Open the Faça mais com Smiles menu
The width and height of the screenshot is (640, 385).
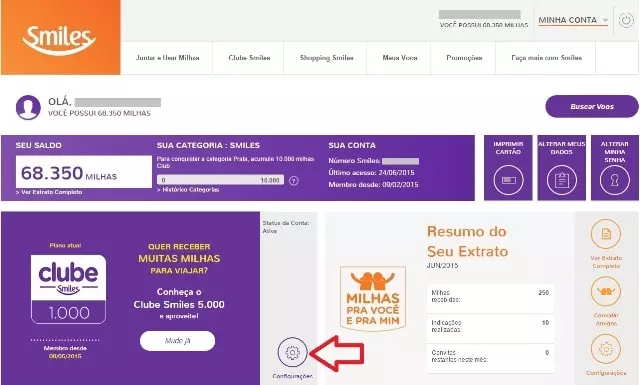546,58
